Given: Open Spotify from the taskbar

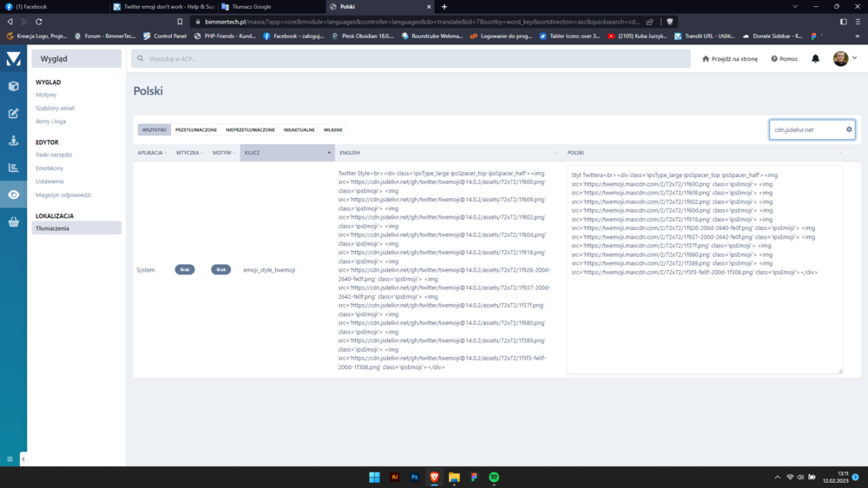Looking at the screenshot, I should point(493,478).
